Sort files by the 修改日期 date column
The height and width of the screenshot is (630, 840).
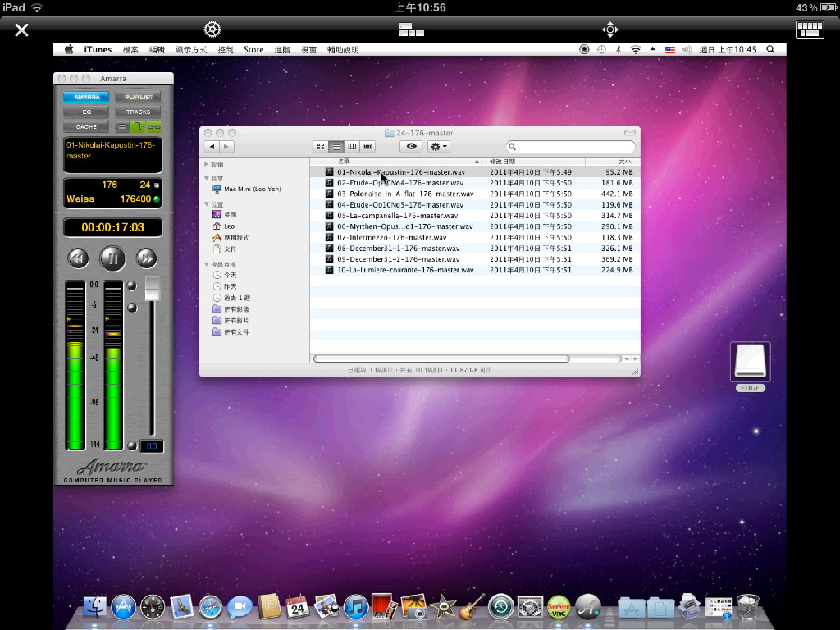533,162
